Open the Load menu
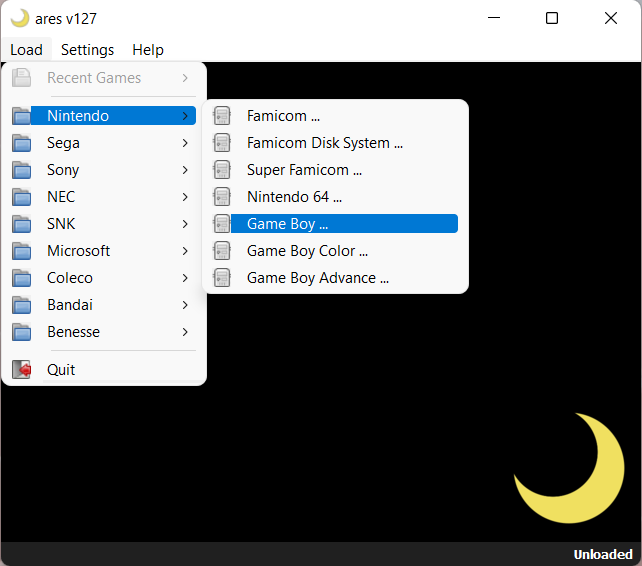 [27, 50]
